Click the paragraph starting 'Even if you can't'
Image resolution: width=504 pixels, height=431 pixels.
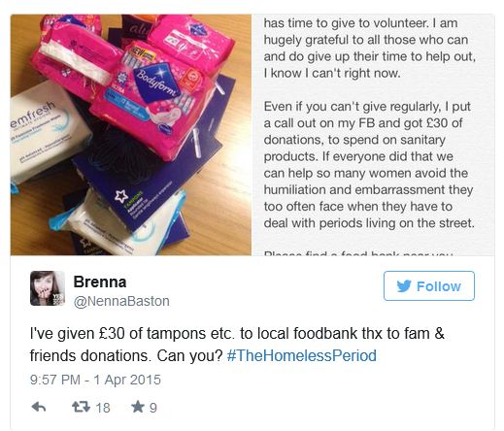coord(369,165)
